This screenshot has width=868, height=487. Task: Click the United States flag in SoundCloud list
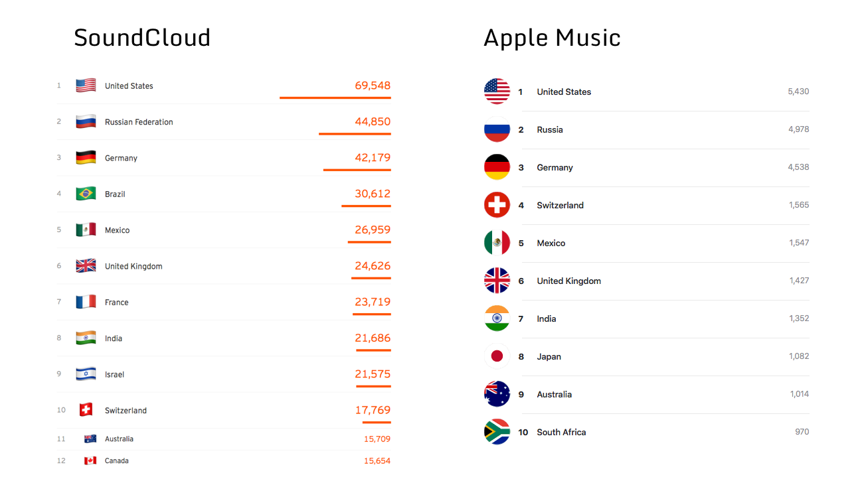pyautogui.click(x=86, y=86)
